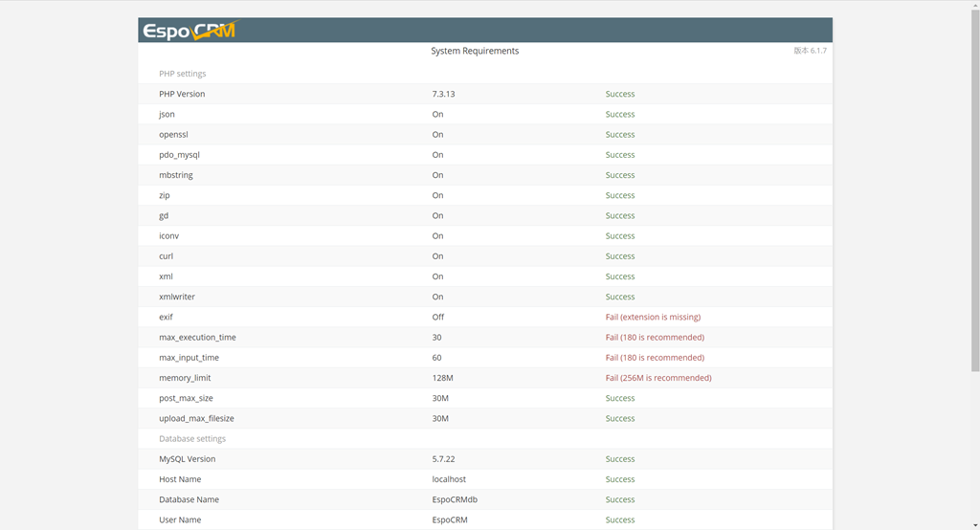Click the zip row label
The width and height of the screenshot is (980, 530).
(165, 195)
